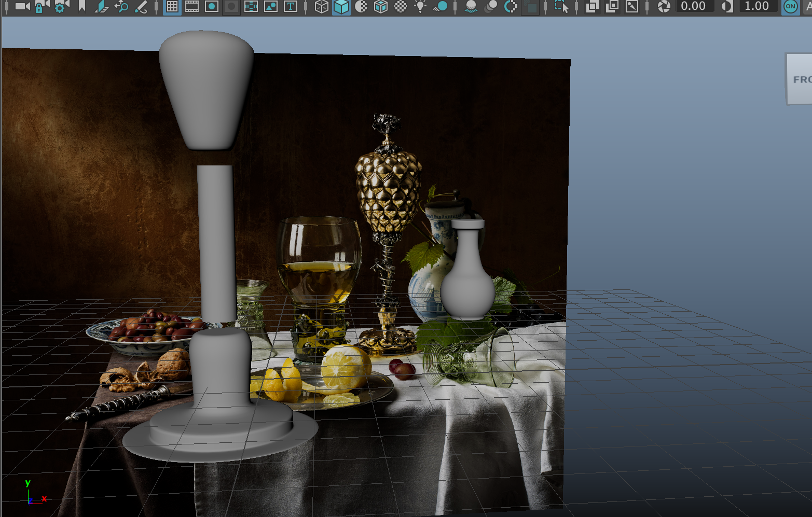
Task: Switch to Wireframe display cube icon
Action: point(321,7)
